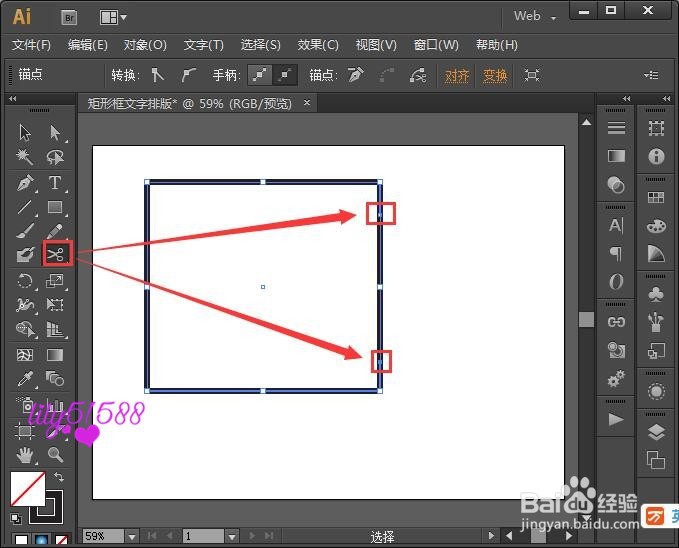Select the Direct Selection tool
The image size is (679, 548).
click(55, 133)
